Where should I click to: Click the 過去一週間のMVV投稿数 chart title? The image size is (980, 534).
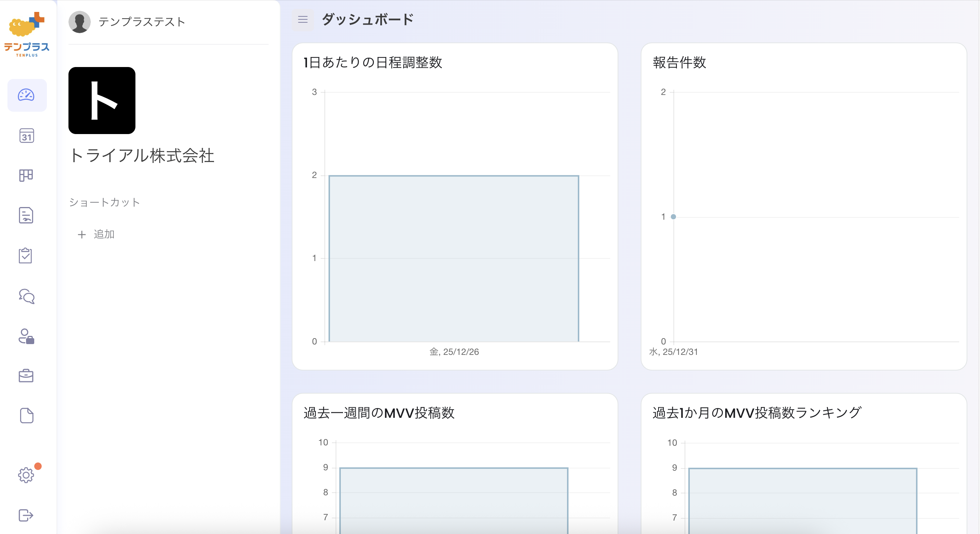379,413
